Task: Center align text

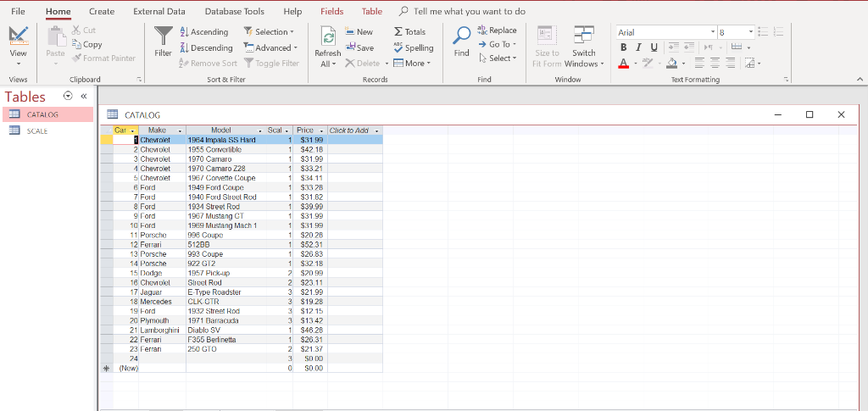Action: [x=715, y=63]
